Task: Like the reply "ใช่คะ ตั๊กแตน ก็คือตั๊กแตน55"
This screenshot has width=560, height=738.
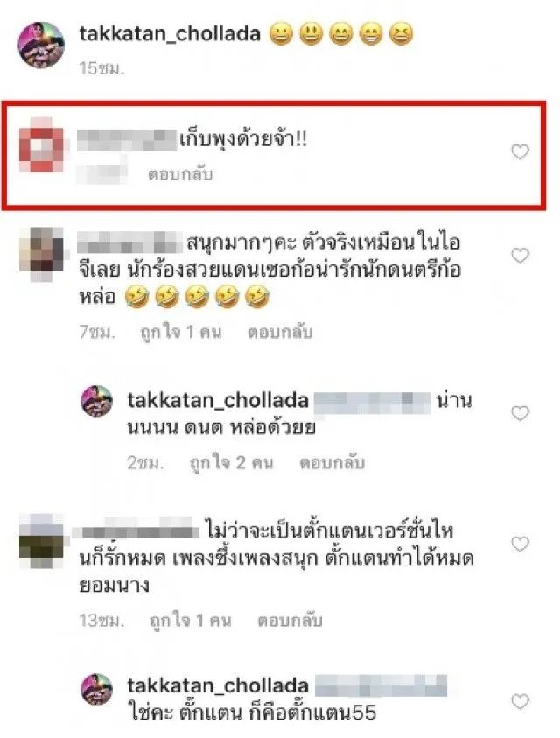Action: 520,701
